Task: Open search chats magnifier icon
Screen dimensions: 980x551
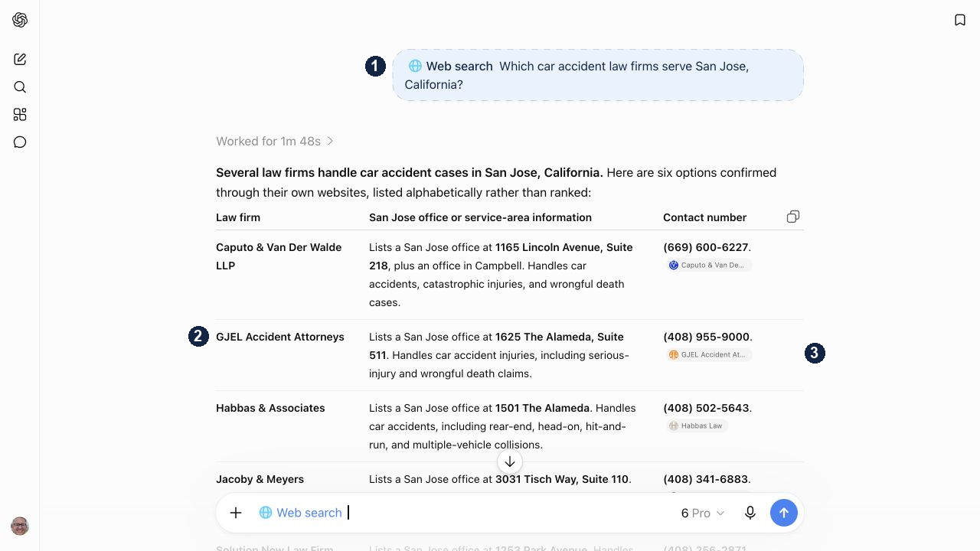Action: (x=20, y=87)
